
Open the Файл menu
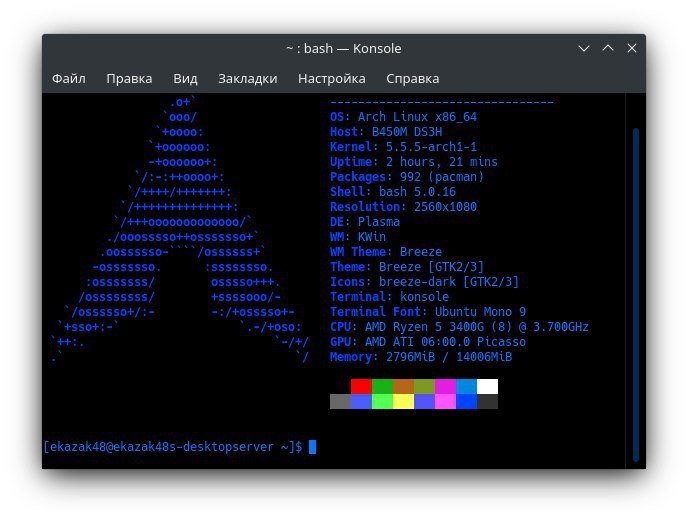69,79
